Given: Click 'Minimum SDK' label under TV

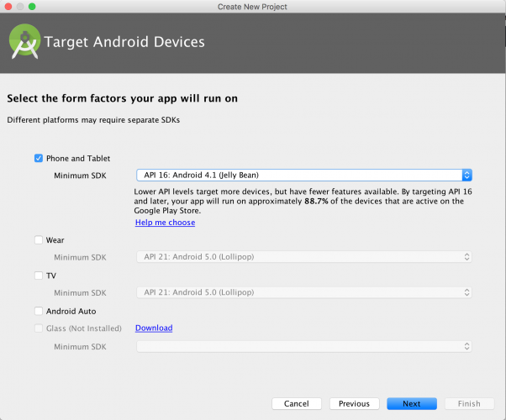Looking at the screenshot, I should pyautogui.click(x=80, y=293).
